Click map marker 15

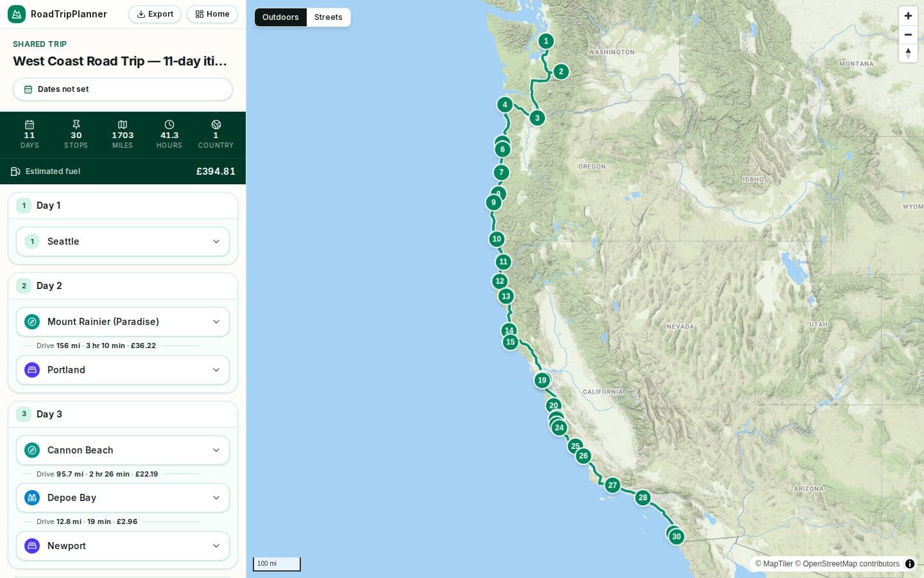pos(510,342)
